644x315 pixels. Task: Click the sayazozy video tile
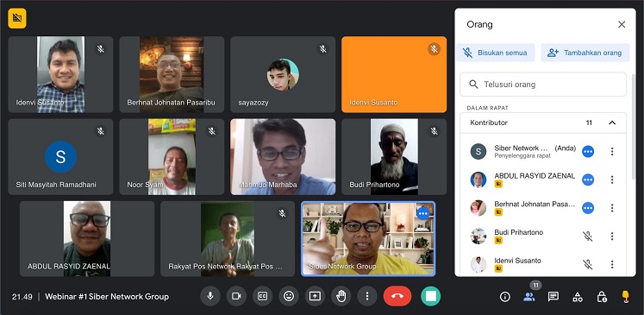pos(283,74)
